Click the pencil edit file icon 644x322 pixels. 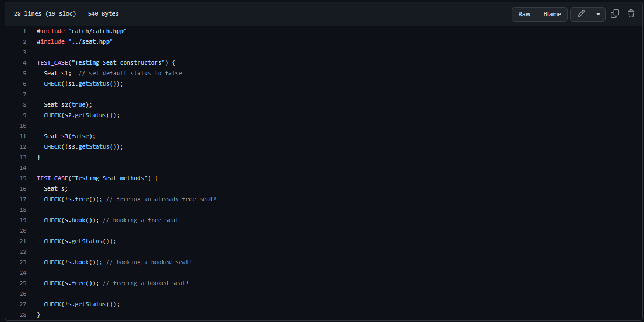click(x=580, y=14)
